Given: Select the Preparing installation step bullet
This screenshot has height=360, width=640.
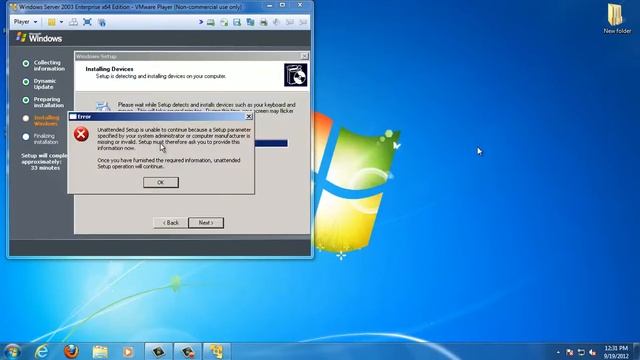Looking at the screenshot, I should pos(26,100).
